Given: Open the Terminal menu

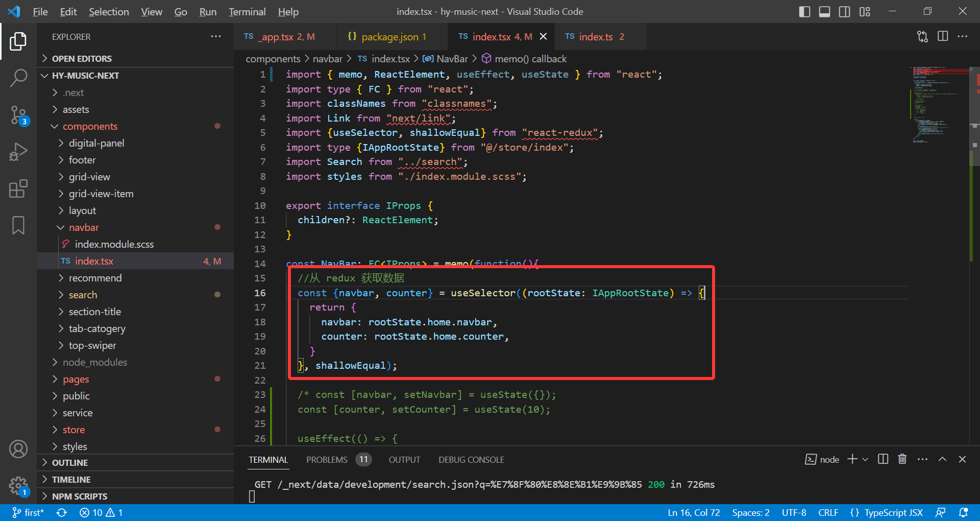Looking at the screenshot, I should click(247, 12).
